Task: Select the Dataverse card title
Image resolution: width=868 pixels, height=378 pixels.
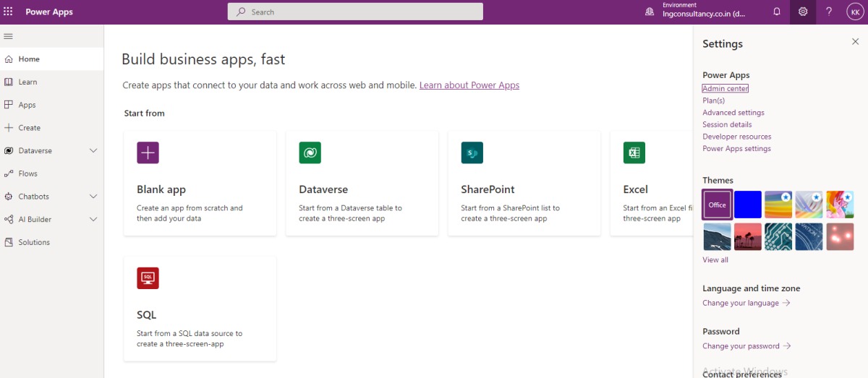Action: pos(323,189)
